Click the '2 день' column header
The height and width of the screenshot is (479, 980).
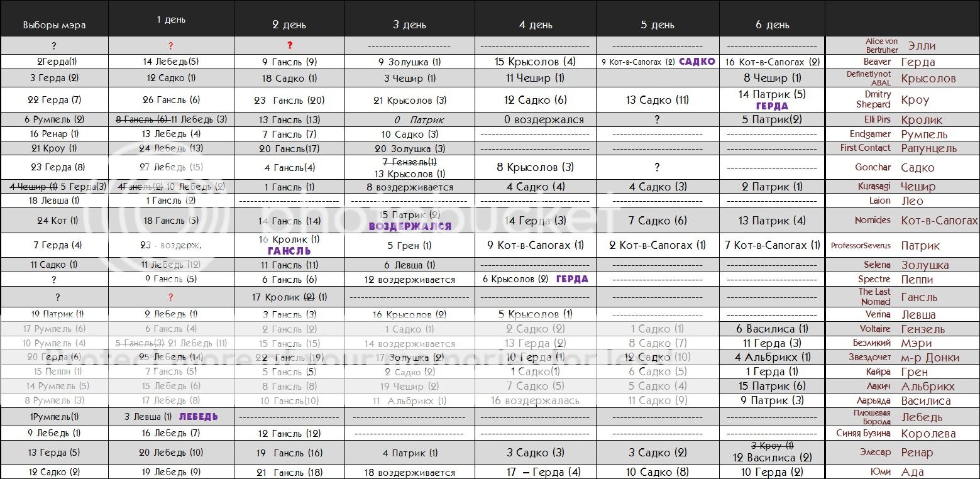tap(289, 25)
